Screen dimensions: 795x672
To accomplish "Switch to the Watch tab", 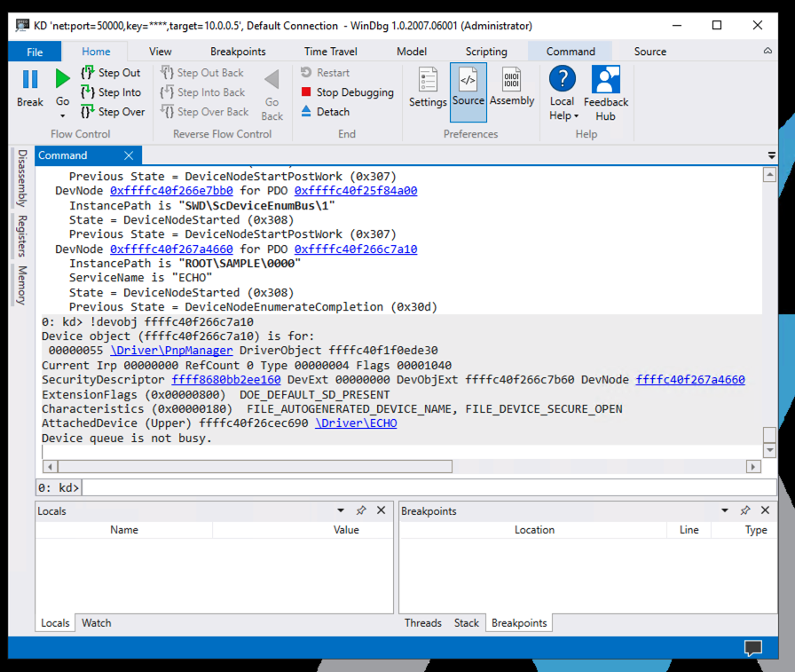I will tap(97, 623).
